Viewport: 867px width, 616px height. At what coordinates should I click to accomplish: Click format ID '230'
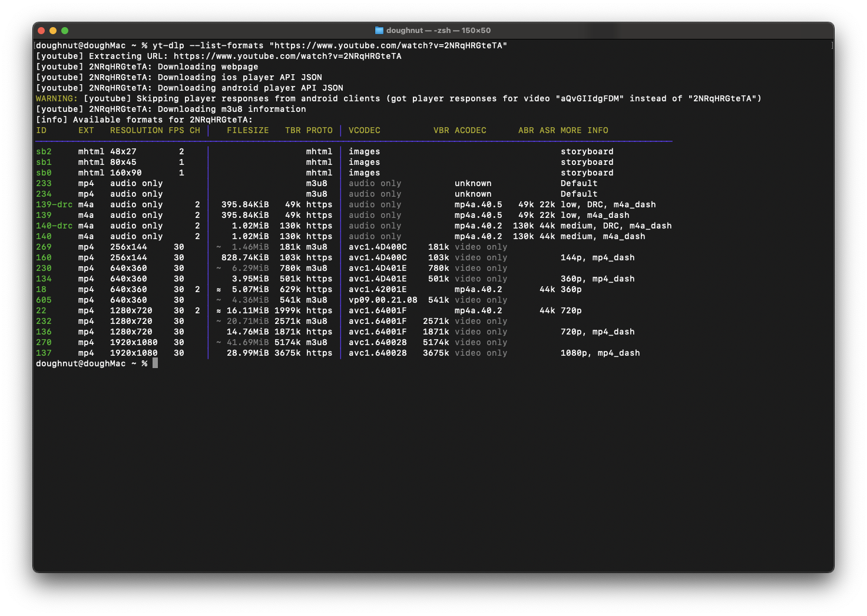[44, 268]
